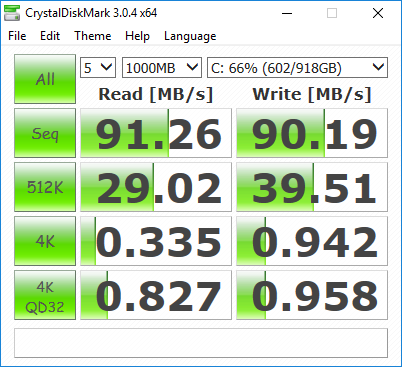Start the Seq benchmark test
The width and height of the screenshot is (402, 367).
45,133
